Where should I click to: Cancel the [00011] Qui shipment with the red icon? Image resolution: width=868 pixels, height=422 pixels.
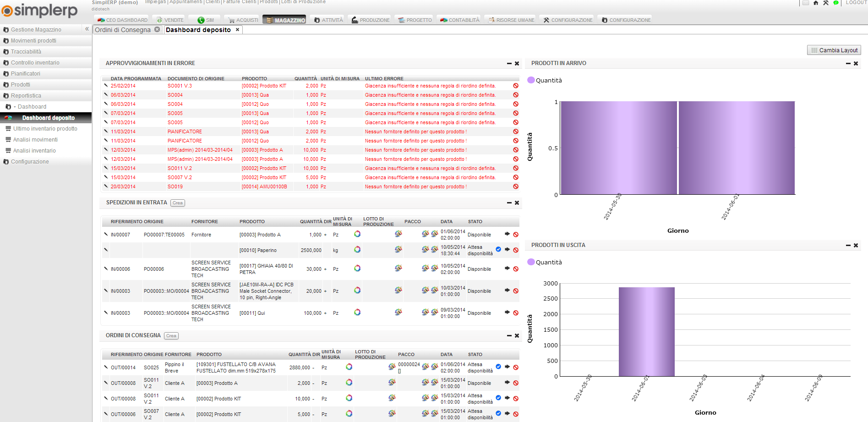tap(516, 313)
